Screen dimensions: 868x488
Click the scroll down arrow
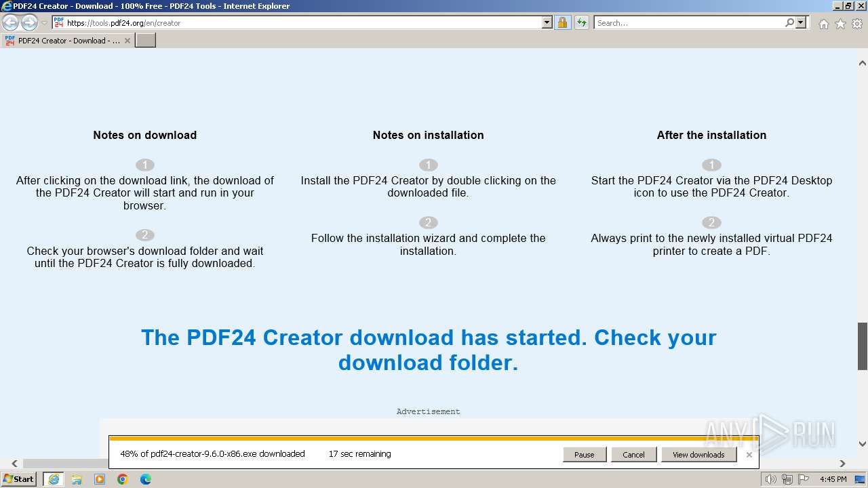(863, 445)
